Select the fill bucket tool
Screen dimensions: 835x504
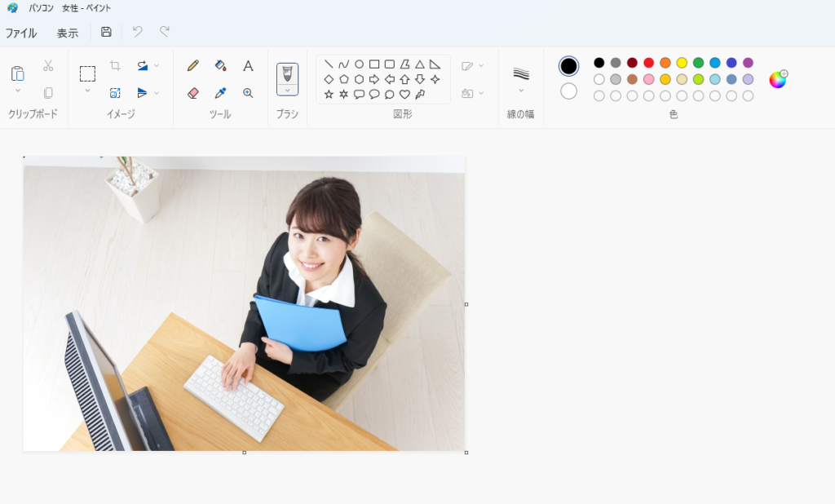(x=220, y=65)
